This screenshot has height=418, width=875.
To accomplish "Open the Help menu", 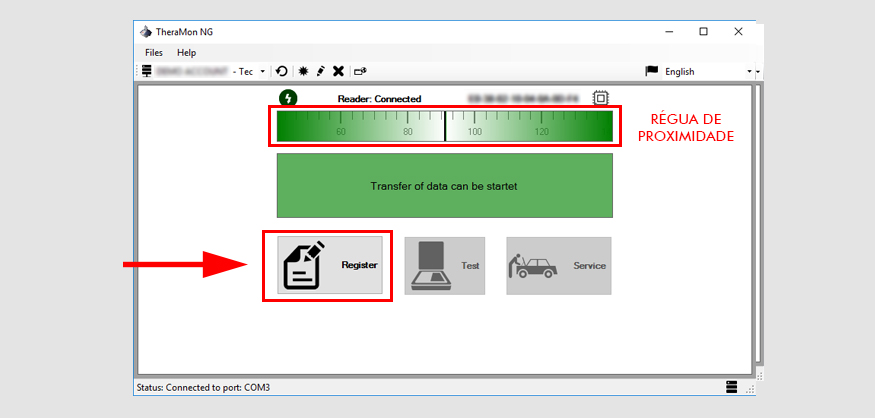I will tap(187, 52).
